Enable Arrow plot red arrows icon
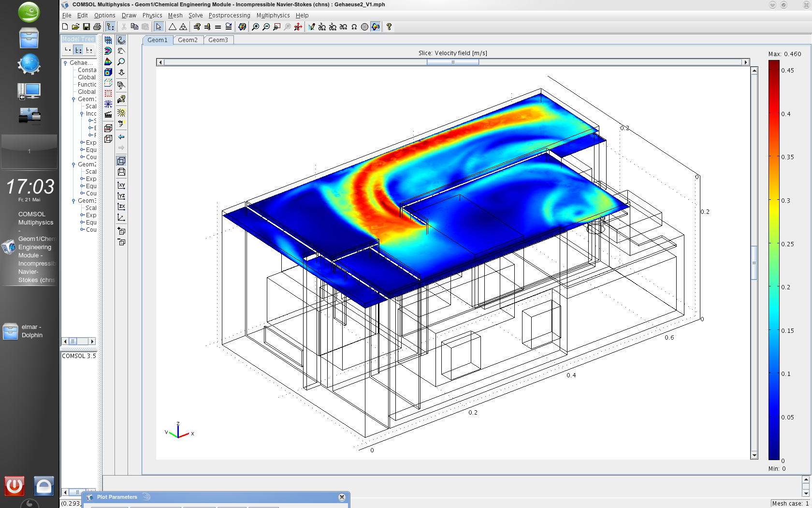The height and width of the screenshot is (508, 812). 108,93
